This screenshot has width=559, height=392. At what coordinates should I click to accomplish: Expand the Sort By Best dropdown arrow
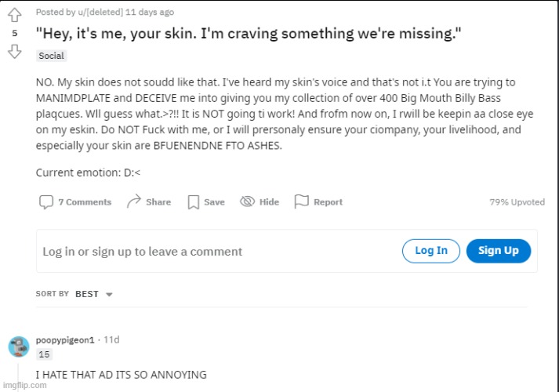pyautogui.click(x=109, y=294)
